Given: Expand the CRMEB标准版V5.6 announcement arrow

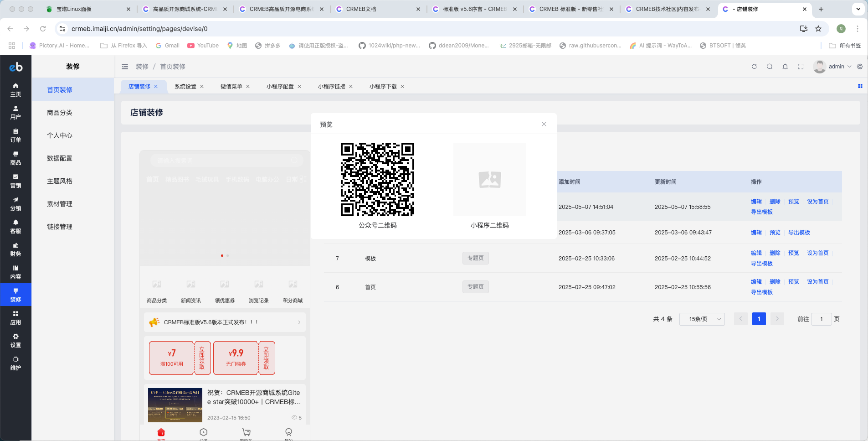Looking at the screenshot, I should click(299, 322).
